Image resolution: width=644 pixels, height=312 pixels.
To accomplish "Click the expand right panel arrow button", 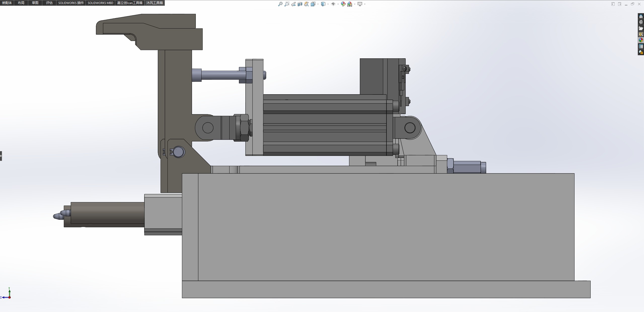I will coord(619,4).
